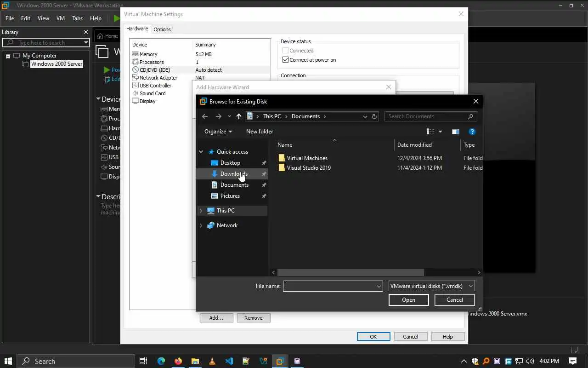Click the search magnifier in Search Documents
Screen dimensions: 588x368
point(470,116)
